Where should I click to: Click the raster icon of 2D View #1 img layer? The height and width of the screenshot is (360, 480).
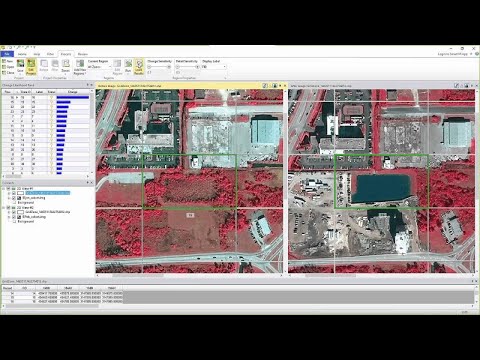pyautogui.click(x=19, y=198)
